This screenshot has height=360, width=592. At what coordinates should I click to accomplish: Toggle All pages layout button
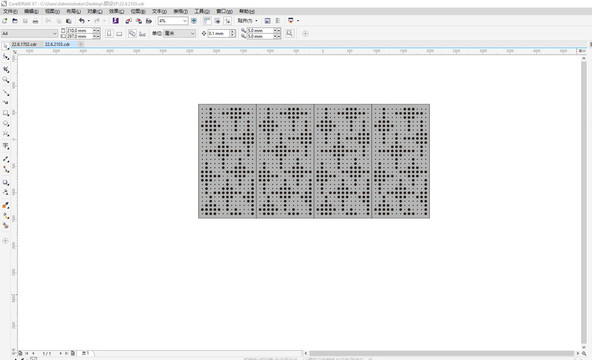click(132, 34)
